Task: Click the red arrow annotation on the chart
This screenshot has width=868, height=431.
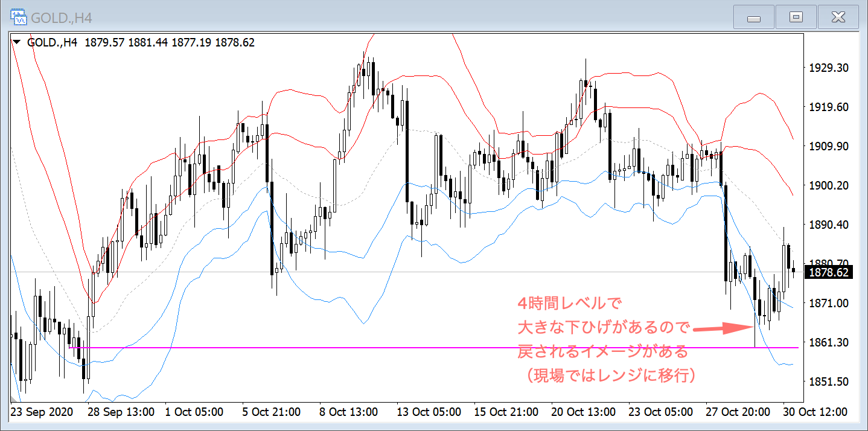Action: [x=723, y=329]
